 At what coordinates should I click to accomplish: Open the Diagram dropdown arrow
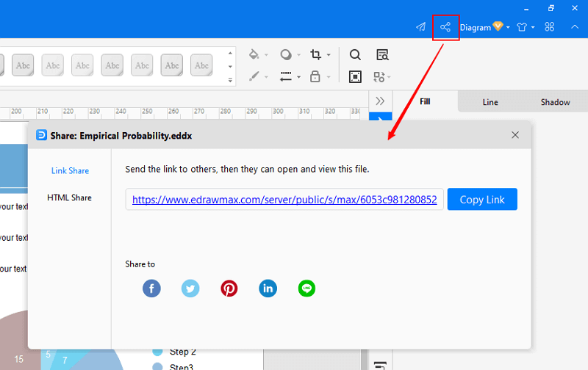coord(508,27)
